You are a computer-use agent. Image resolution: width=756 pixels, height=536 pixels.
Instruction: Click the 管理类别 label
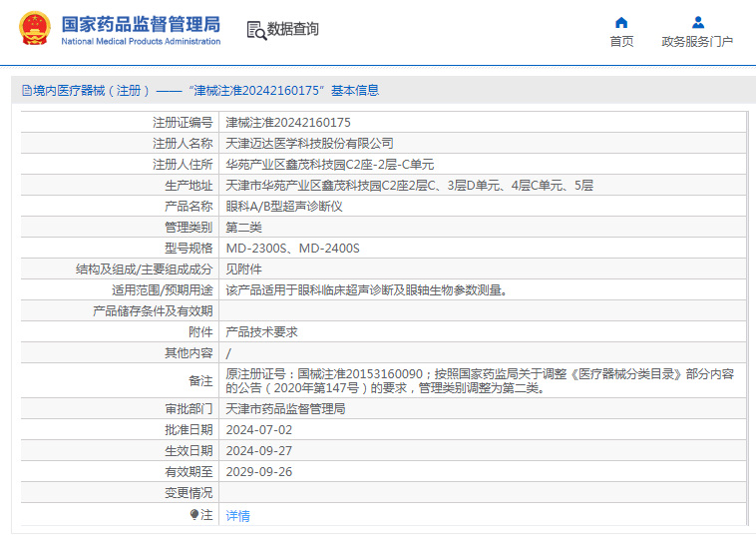[189, 228]
